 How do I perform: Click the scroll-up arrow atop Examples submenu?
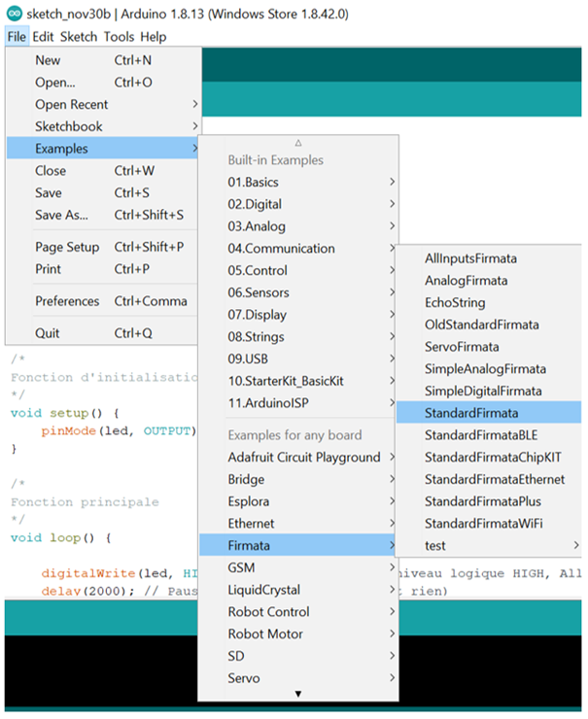298,143
